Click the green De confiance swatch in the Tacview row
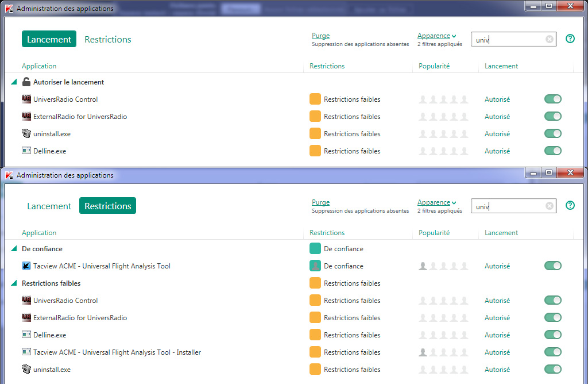The image size is (588, 384). tap(315, 266)
